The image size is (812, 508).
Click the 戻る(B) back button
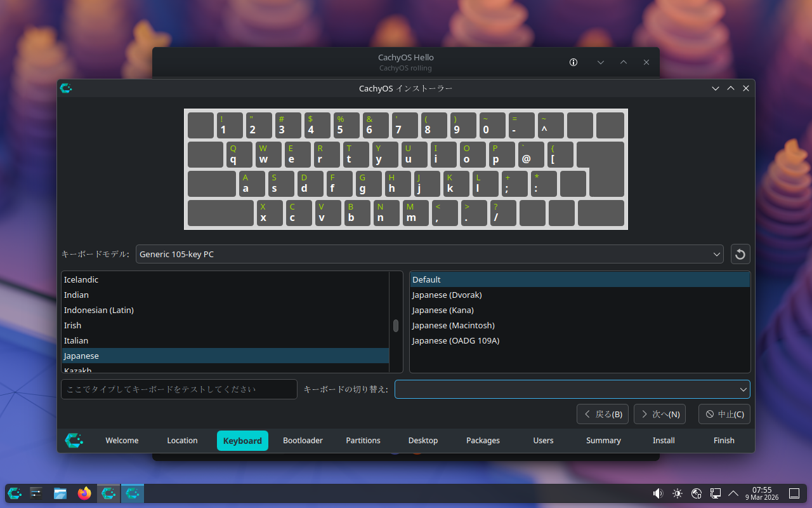tap(603, 414)
